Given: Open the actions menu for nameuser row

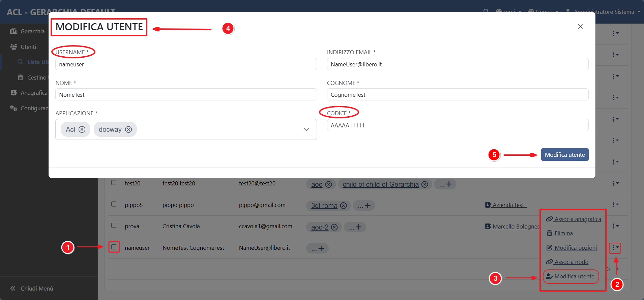Looking at the screenshot, I should pos(615,248).
